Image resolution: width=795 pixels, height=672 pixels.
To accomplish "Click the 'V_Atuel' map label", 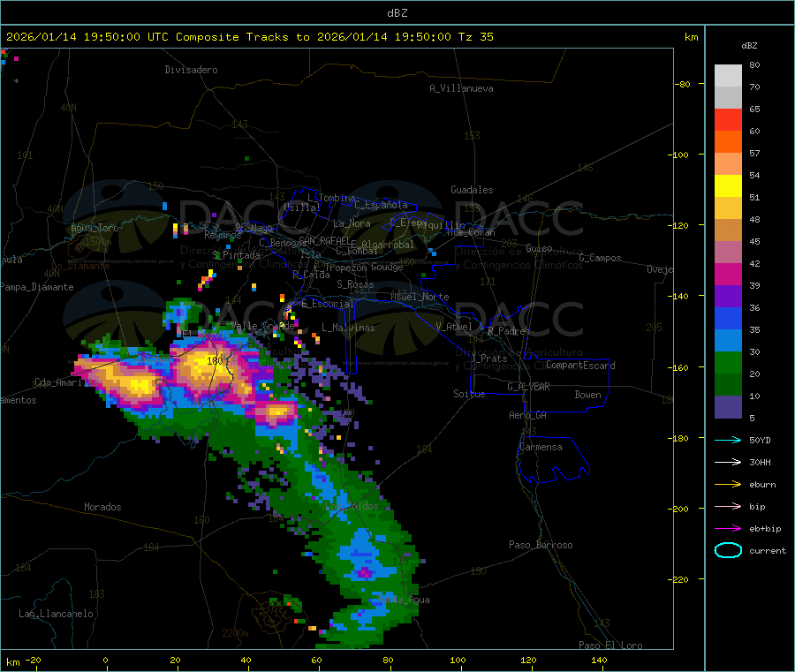I will click(454, 327).
